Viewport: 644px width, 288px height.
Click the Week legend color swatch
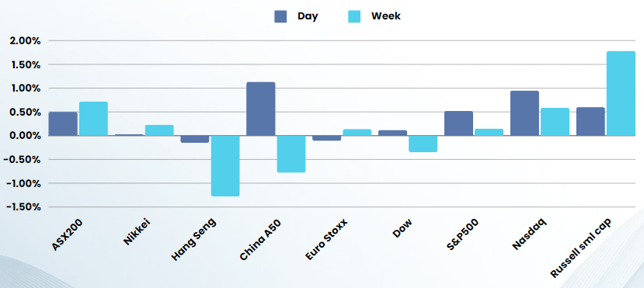354,16
